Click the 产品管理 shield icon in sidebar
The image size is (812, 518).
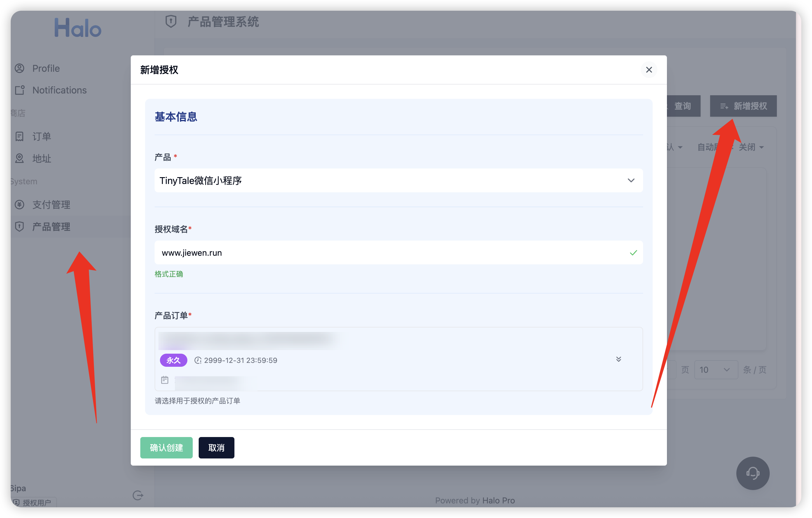[20, 227]
